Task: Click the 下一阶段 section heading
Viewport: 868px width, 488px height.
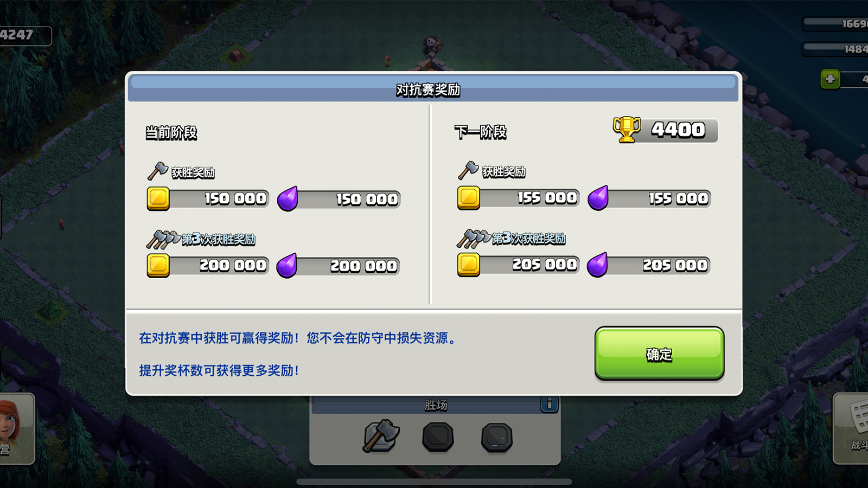Action: [x=481, y=132]
